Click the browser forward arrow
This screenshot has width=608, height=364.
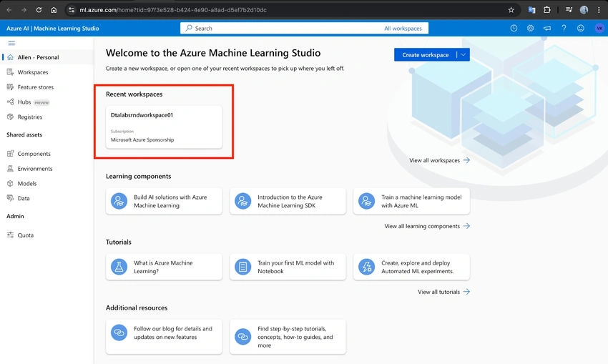pos(24,10)
